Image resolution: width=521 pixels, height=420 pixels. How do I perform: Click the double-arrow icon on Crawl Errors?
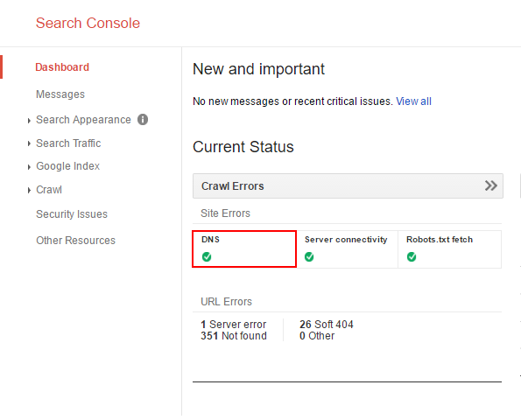pyautogui.click(x=490, y=185)
